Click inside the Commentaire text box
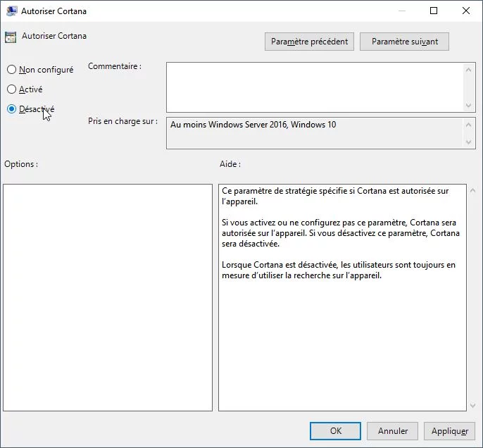This screenshot has height=448, width=483. tap(314, 87)
